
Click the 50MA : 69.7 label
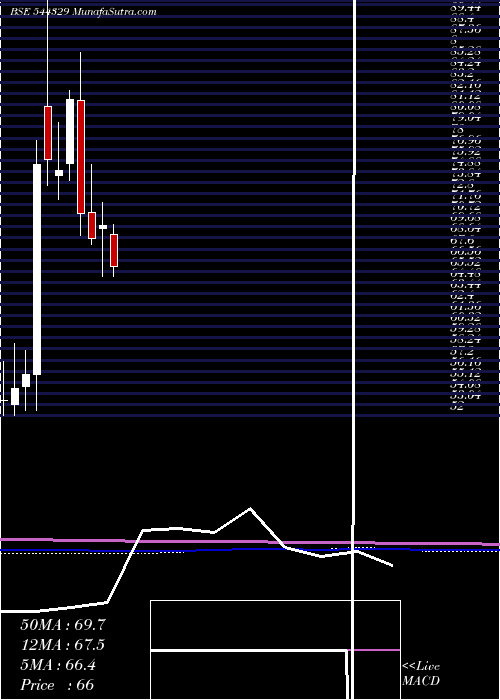tap(63, 625)
